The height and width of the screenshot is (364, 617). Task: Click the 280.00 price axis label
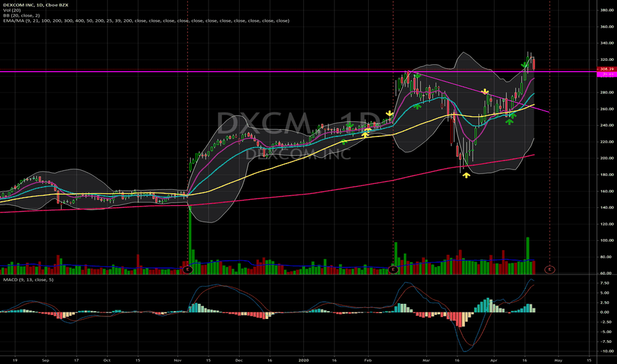click(607, 93)
